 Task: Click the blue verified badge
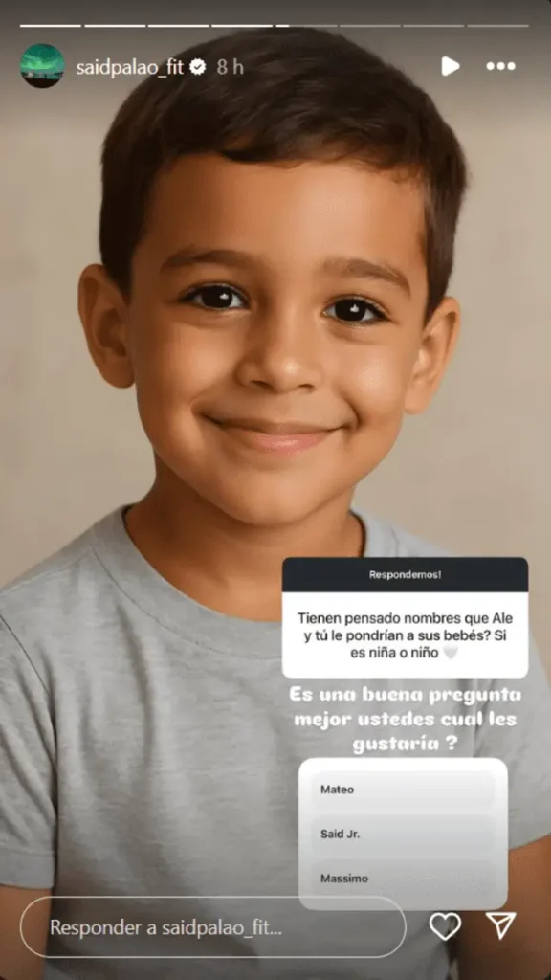coord(198,67)
